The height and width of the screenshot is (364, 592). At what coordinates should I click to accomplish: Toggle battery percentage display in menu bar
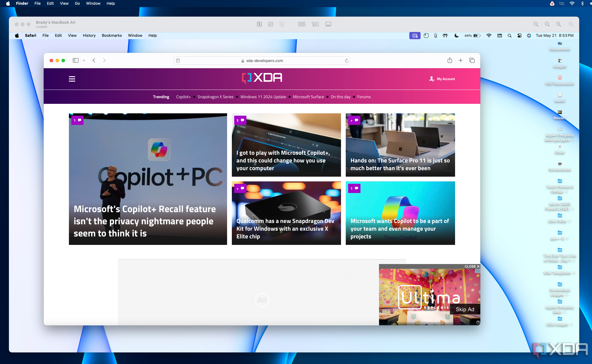472,35
